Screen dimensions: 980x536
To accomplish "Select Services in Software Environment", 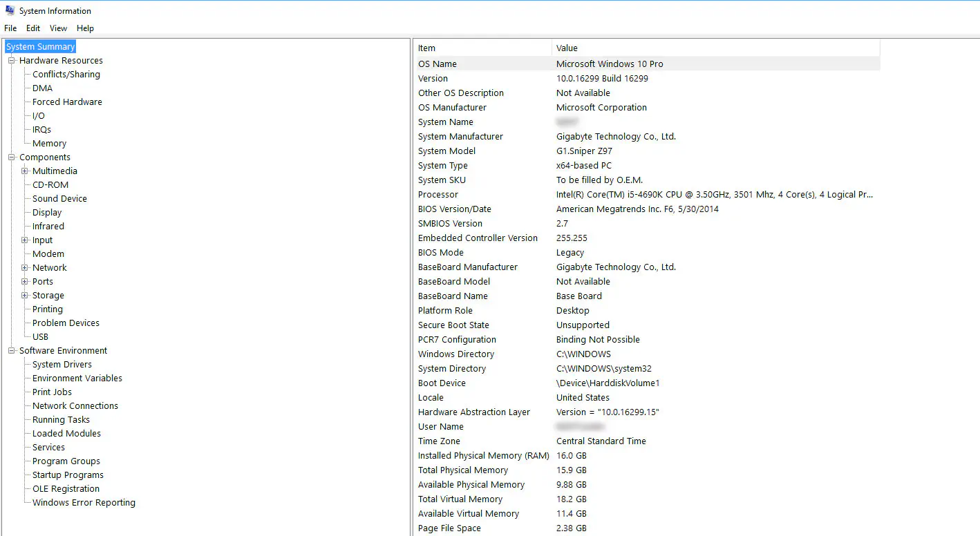I will tap(48, 447).
